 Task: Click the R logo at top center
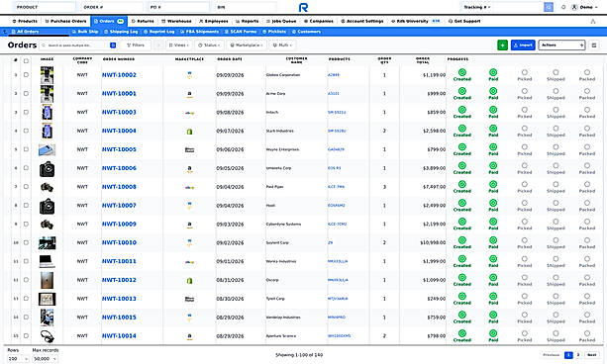(303, 7)
